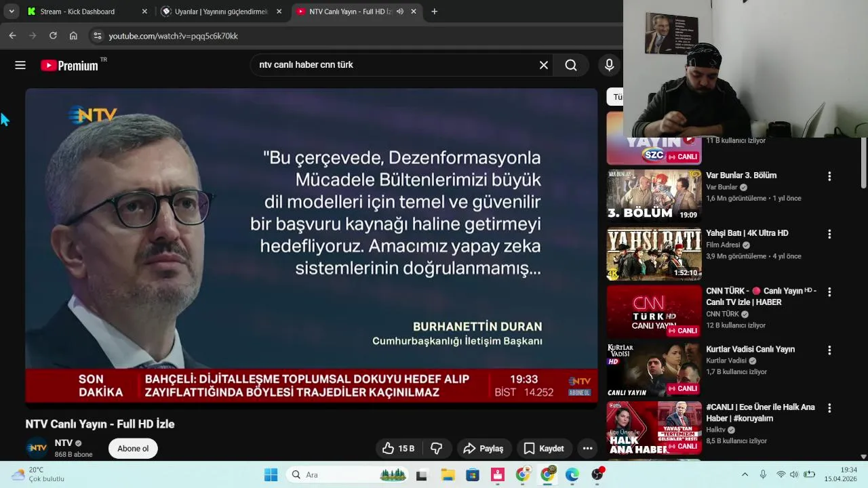The image size is (868, 488).
Task: Open the NTV channel name link
Action: tap(63, 443)
